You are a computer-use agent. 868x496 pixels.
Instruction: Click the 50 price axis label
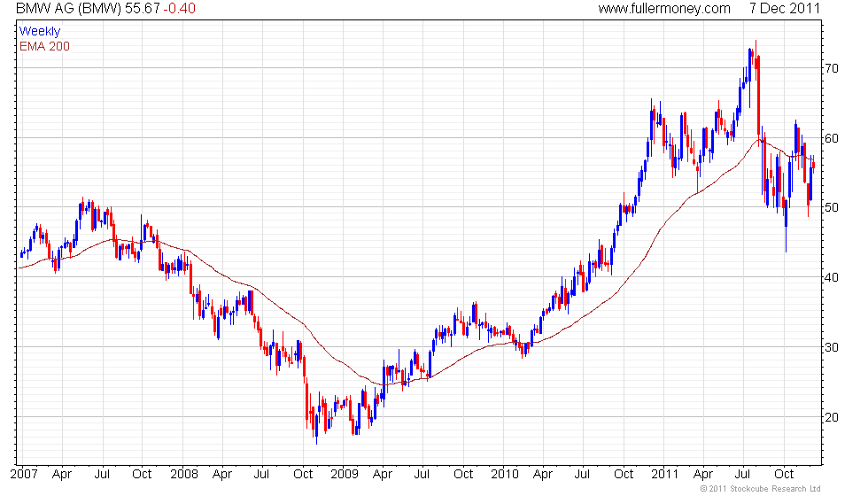coord(832,207)
